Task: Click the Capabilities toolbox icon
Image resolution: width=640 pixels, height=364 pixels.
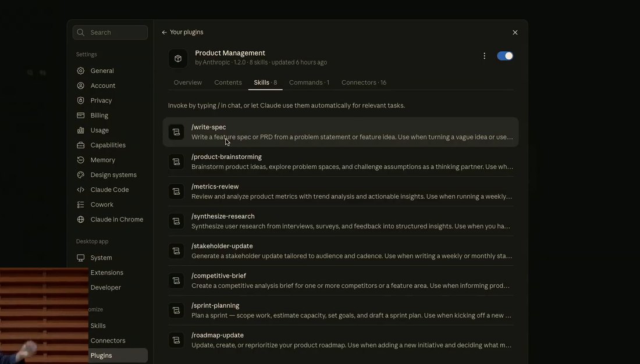Action: pyautogui.click(x=81, y=145)
